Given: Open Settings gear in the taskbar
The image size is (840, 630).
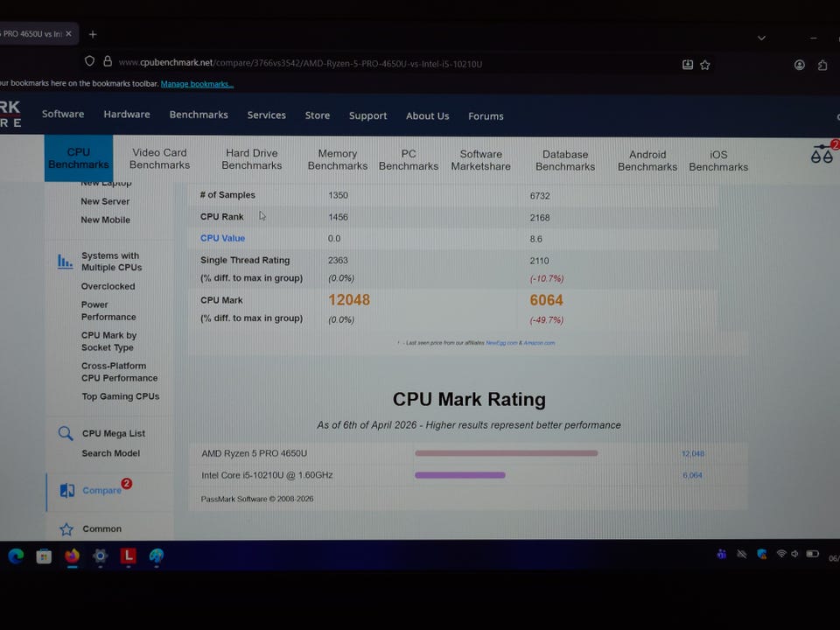Looking at the screenshot, I should coord(100,556).
